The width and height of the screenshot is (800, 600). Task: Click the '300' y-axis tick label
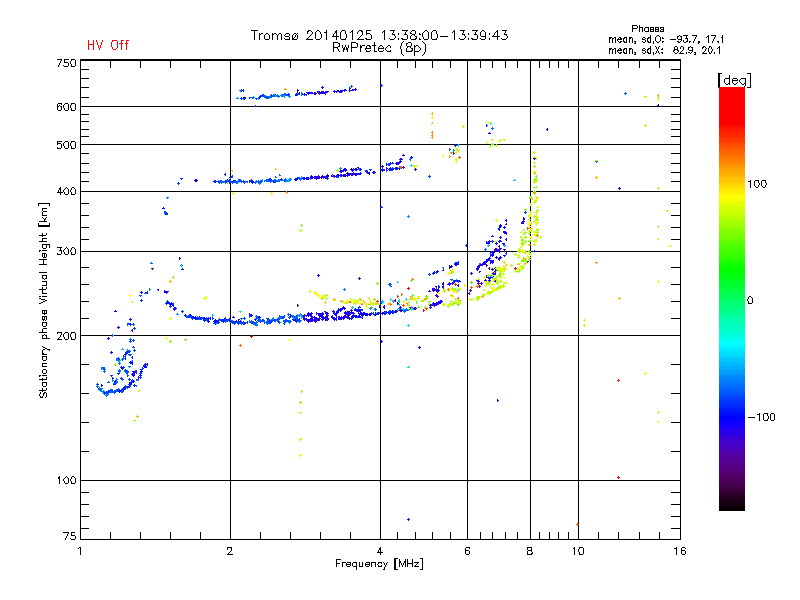[66, 252]
